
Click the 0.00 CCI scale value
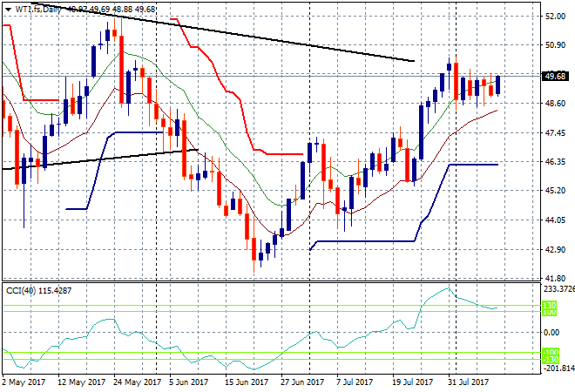[551, 333]
